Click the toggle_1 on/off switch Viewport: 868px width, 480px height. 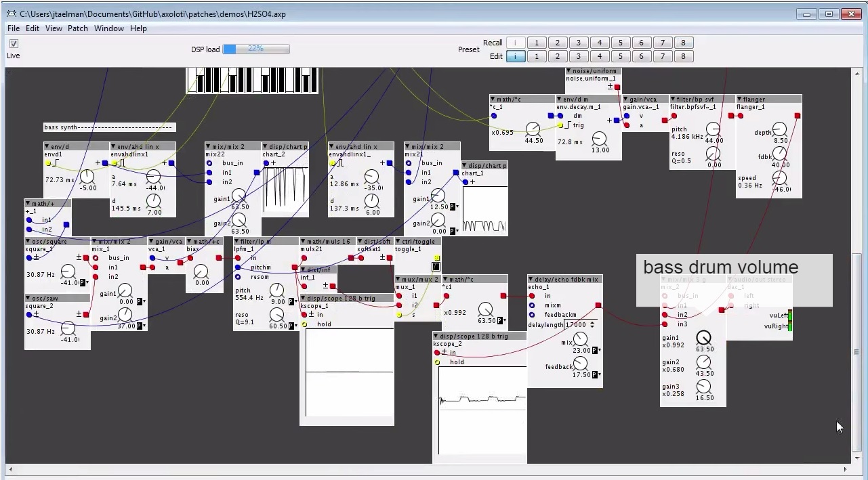[436, 267]
